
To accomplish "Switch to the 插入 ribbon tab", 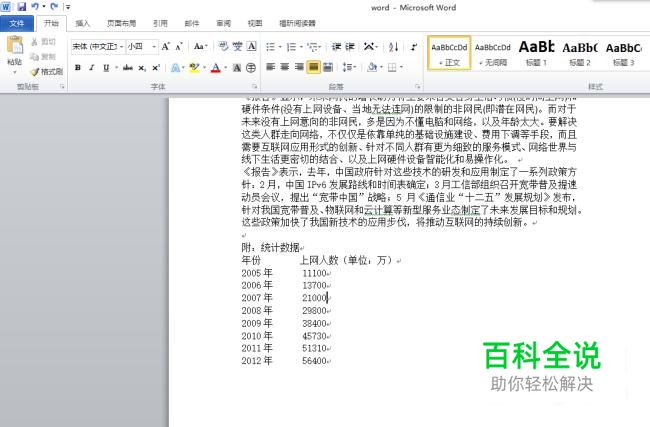I will 82,22.
